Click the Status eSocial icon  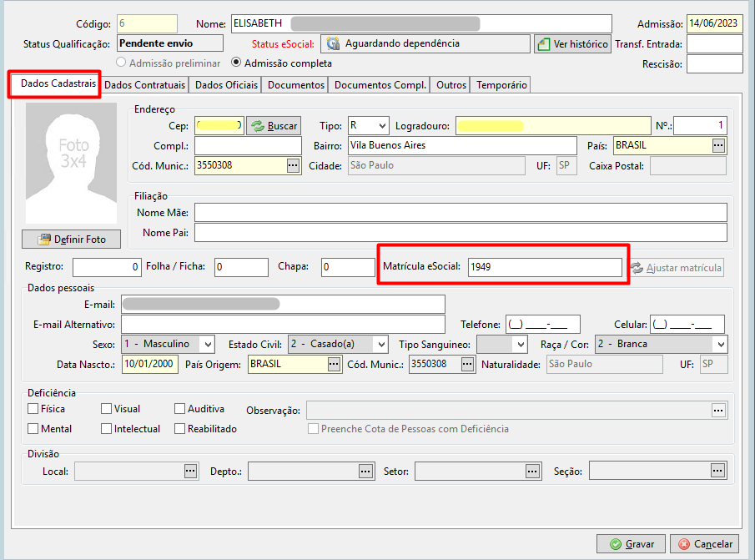pyautogui.click(x=333, y=43)
